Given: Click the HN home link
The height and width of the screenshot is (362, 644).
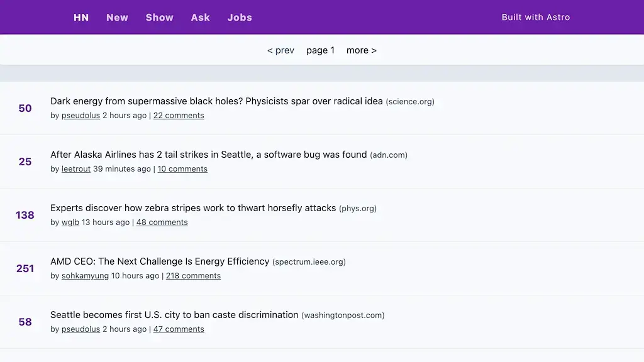Looking at the screenshot, I should point(81,18).
